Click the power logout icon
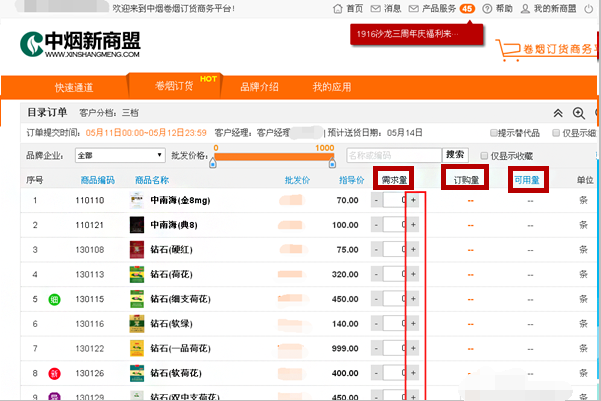 pos(588,9)
